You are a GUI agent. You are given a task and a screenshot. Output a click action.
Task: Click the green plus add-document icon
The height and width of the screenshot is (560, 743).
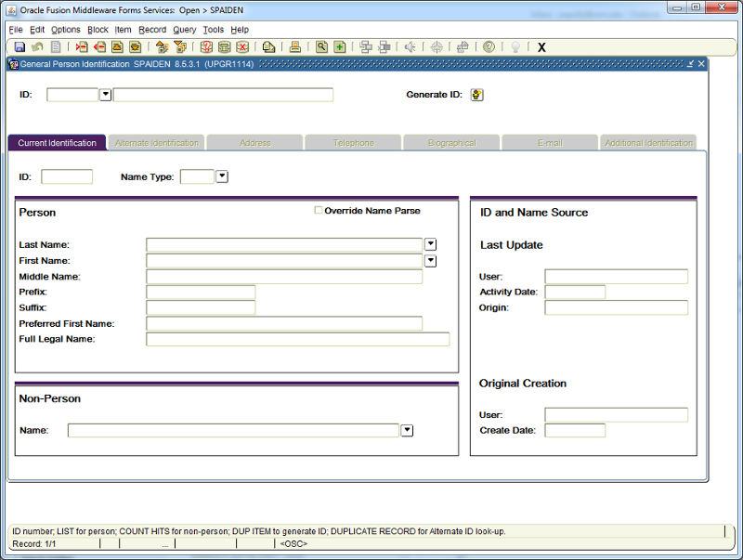point(340,47)
